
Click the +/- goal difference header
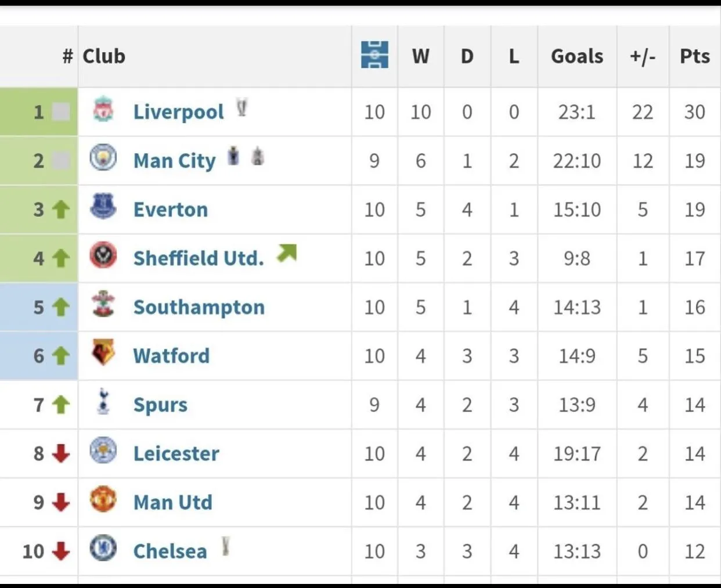642,56
